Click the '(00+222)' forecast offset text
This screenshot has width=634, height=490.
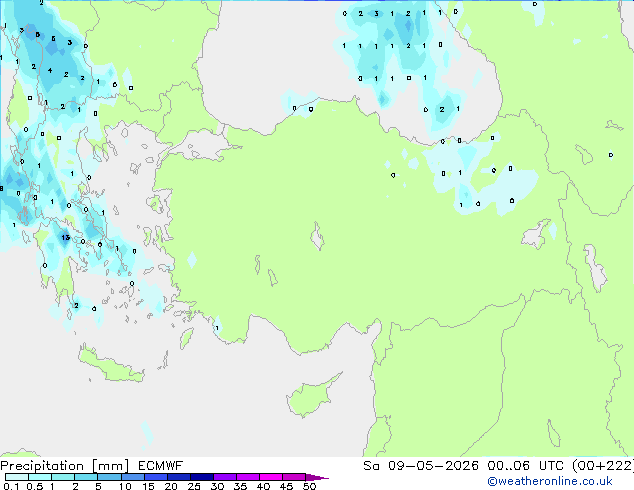coord(603,466)
